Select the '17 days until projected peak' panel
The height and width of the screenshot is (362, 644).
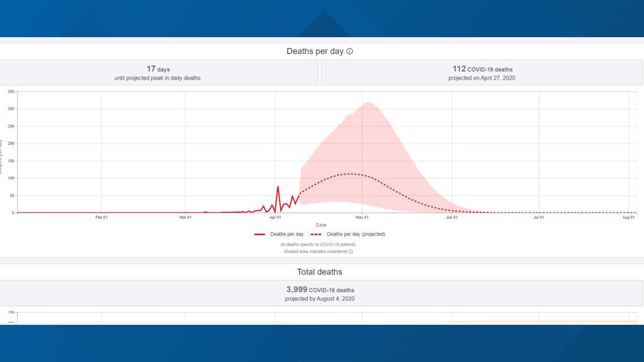[x=158, y=73]
